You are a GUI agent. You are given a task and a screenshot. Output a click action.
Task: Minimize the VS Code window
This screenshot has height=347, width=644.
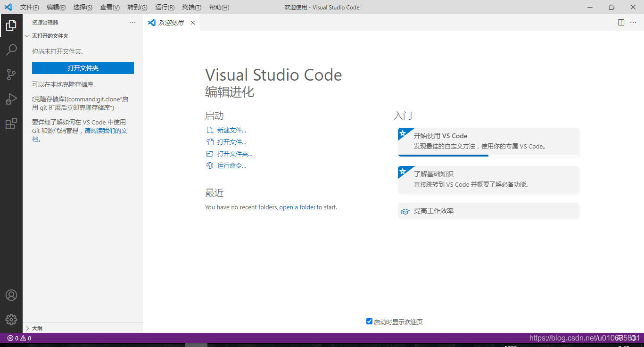point(590,7)
